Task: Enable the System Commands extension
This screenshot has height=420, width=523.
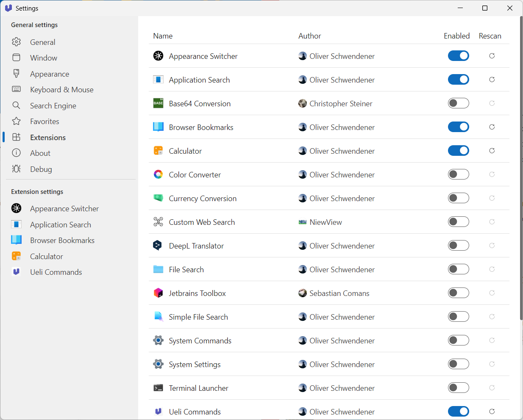Action: [x=458, y=340]
